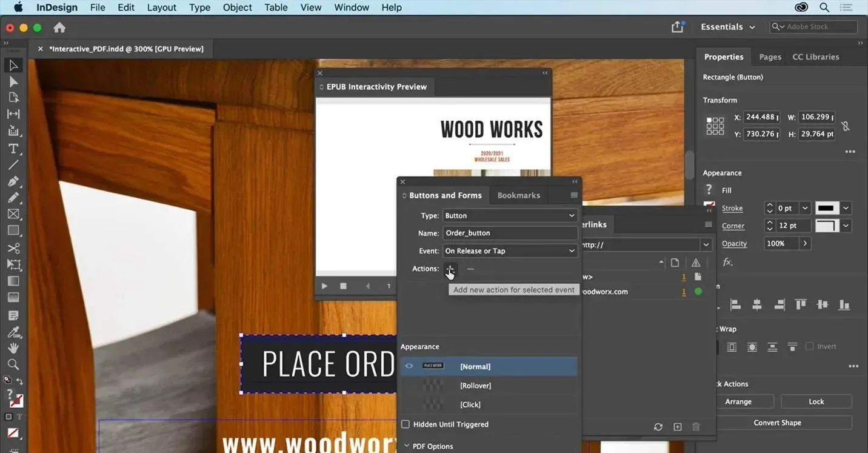Add a new action for the selected event
Image resolution: width=868 pixels, height=453 pixels.
[x=450, y=269]
